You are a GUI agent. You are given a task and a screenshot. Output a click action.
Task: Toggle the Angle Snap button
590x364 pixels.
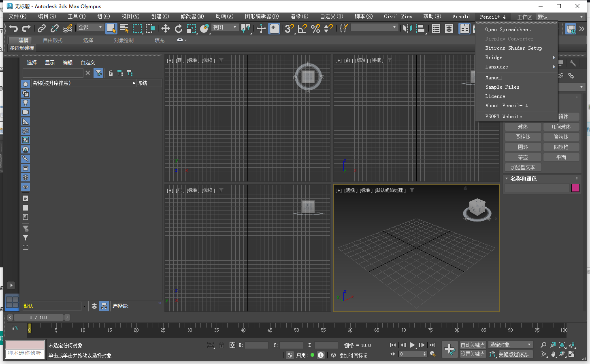302,28
